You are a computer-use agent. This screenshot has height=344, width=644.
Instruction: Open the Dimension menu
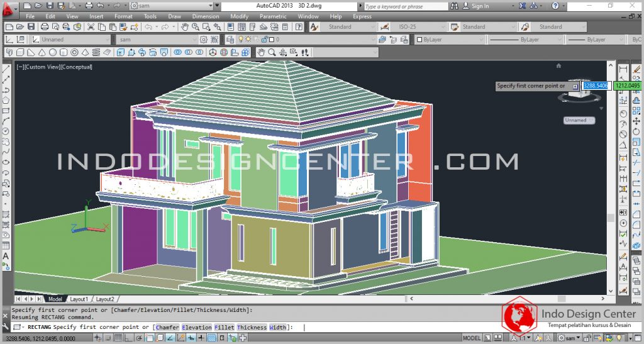(206, 16)
